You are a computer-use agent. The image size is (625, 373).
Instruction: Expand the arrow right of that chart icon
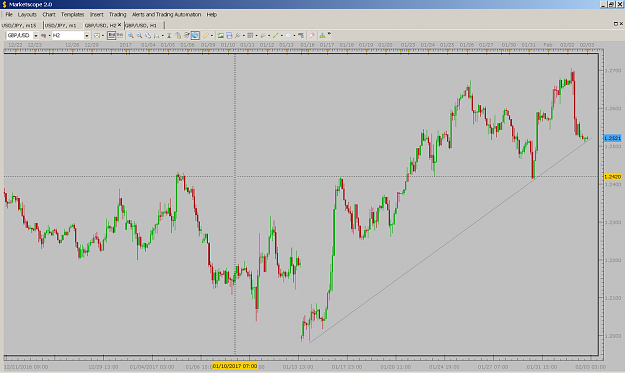click(103, 35)
